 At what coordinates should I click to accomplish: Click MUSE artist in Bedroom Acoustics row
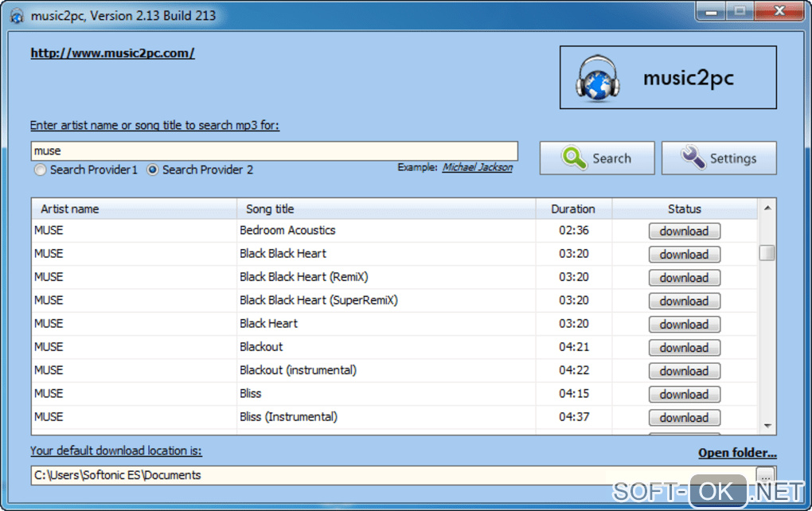[x=49, y=230]
